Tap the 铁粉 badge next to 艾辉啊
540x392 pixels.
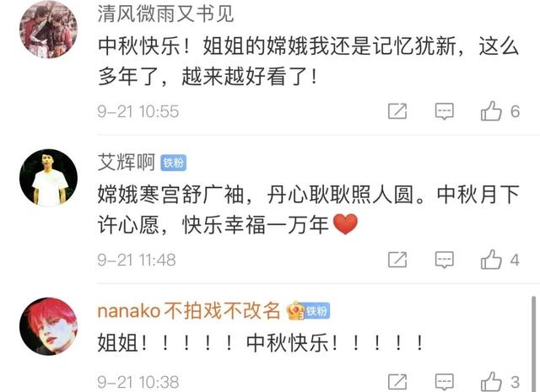(174, 163)
